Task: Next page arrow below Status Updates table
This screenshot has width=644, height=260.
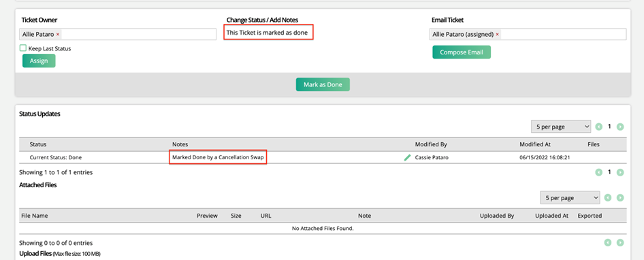Action: [x=620, y=172]
